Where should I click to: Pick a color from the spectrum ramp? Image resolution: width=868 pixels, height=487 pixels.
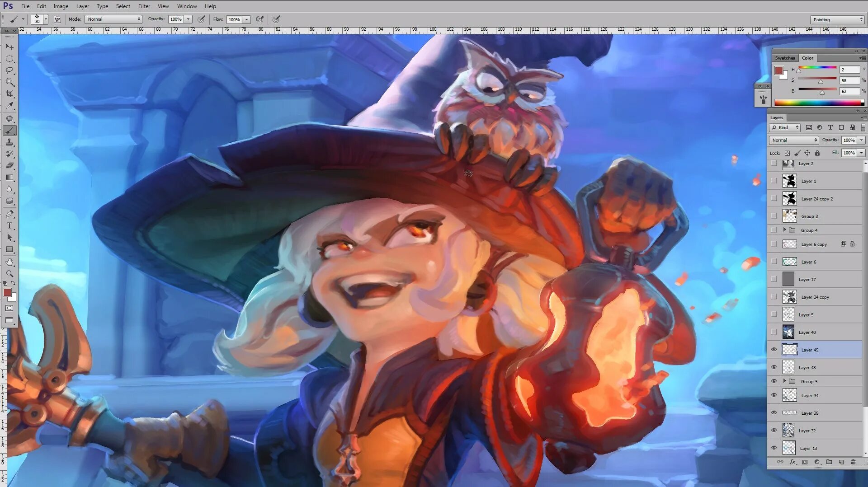[x=818, y=103]
